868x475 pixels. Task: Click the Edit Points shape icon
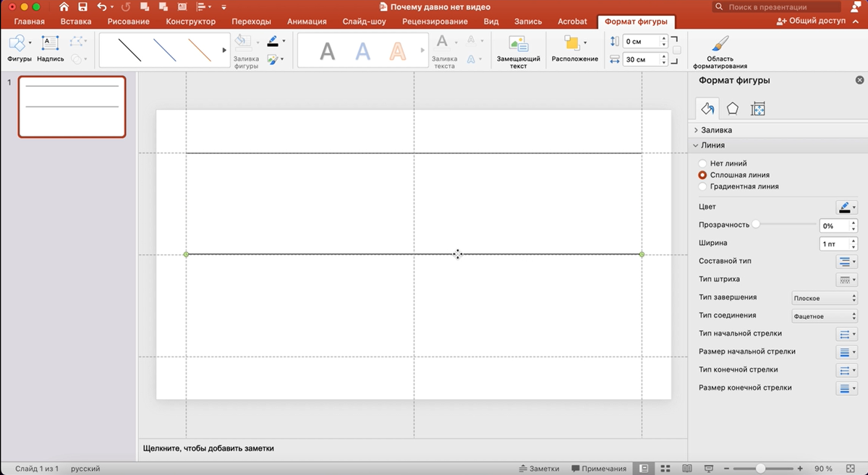77,40
